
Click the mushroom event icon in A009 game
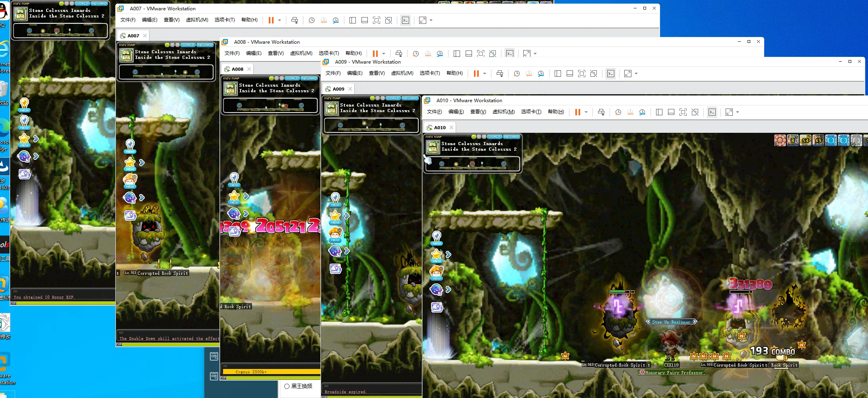coord(336,234)
